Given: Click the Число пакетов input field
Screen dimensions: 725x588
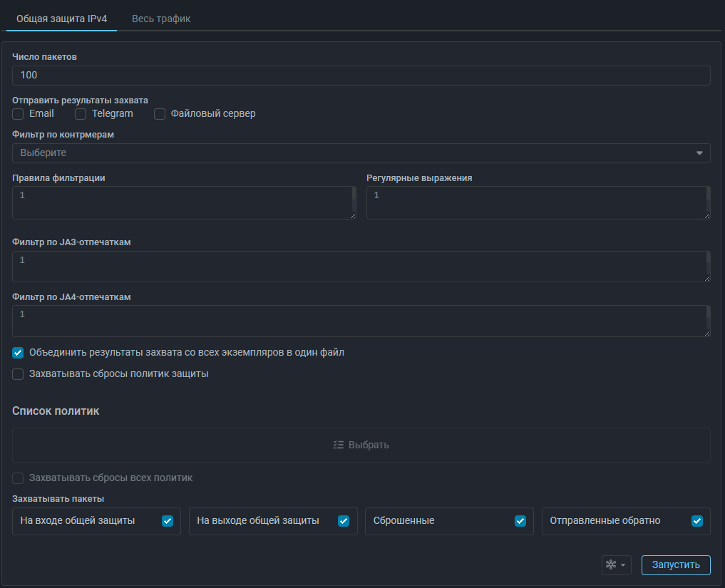Looking at the screenshot, I should pos(361,76).
